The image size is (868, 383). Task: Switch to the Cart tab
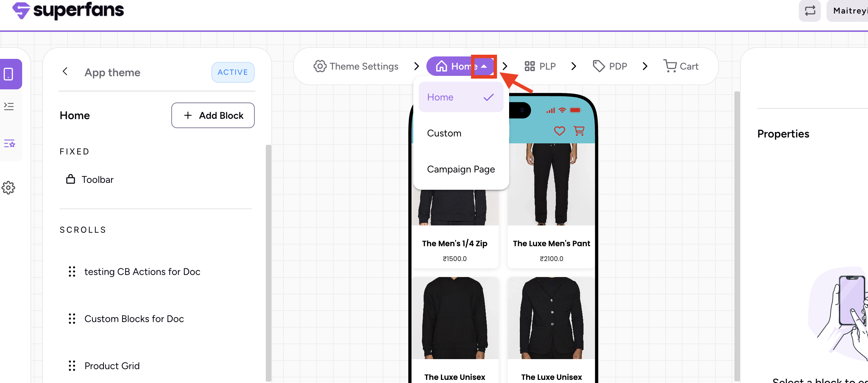tap(681, 66)
